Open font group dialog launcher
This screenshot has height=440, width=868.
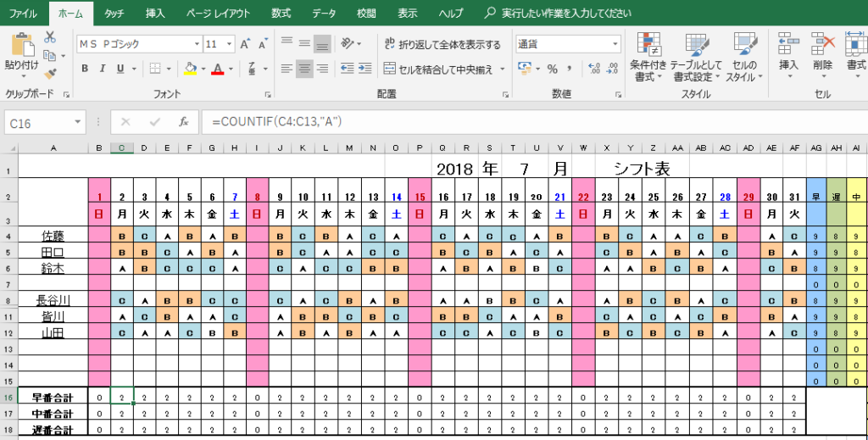coord(267,95)
